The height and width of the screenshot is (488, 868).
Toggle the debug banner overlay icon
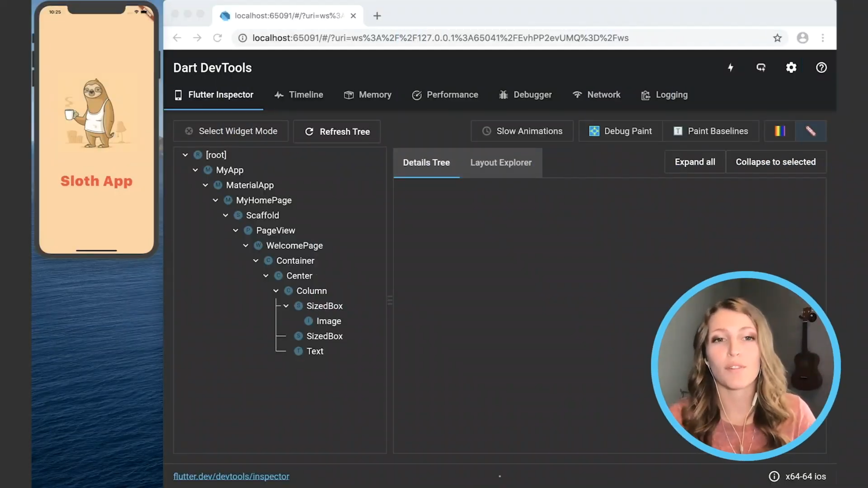pyautogui.click(x=810, y=131)
